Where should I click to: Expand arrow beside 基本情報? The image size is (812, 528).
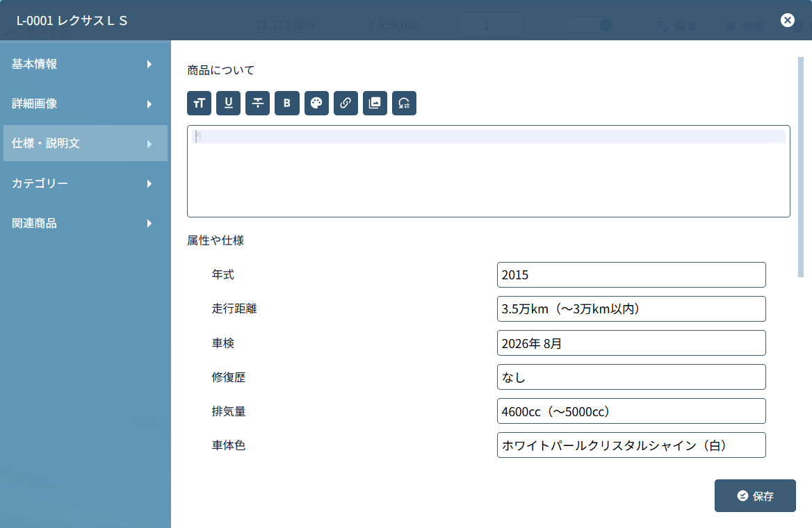pos(149,64)
